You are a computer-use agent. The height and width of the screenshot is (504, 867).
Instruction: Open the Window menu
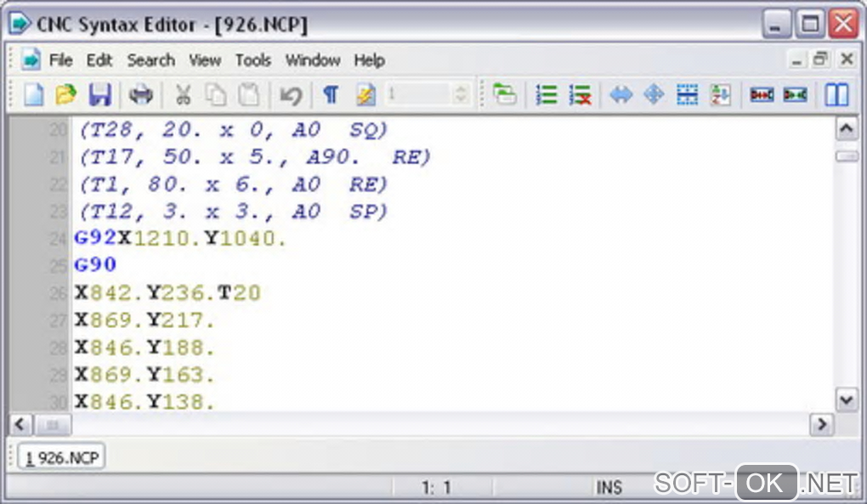[x=313, y=59]
